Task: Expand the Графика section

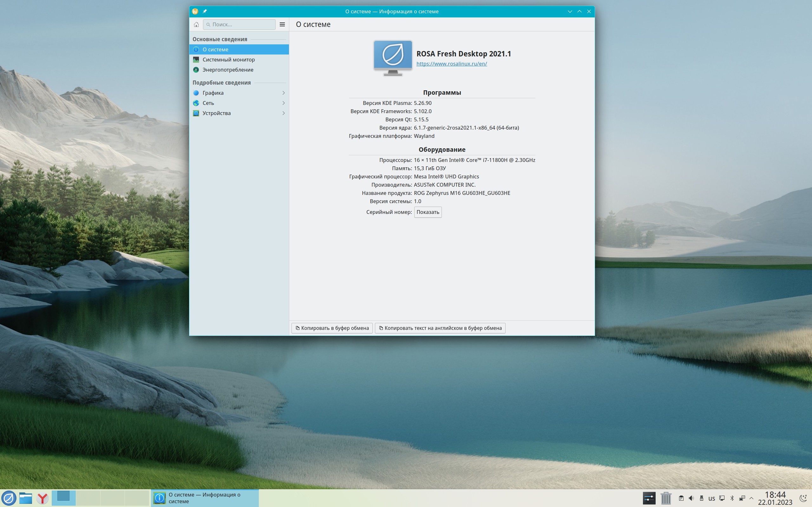Action: [x=239, y=93]
